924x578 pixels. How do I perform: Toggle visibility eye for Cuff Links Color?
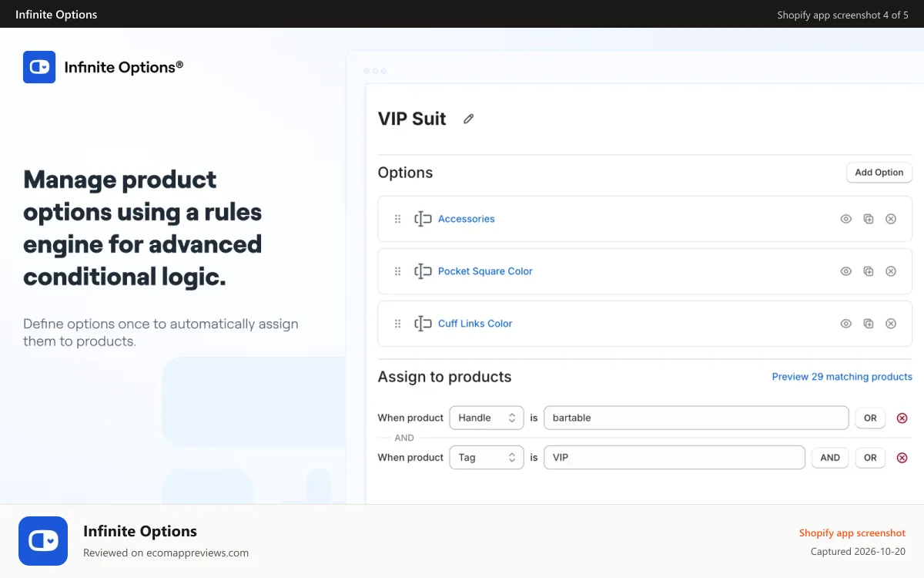click(x=845, y=324)
